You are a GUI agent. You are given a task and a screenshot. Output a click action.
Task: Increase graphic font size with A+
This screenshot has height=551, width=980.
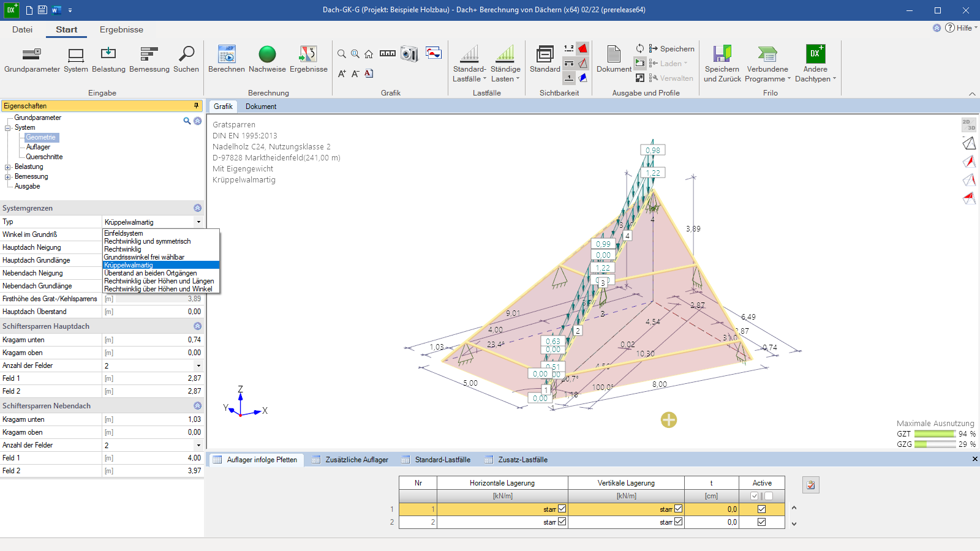pyautogui.click(x=342, y=73)
